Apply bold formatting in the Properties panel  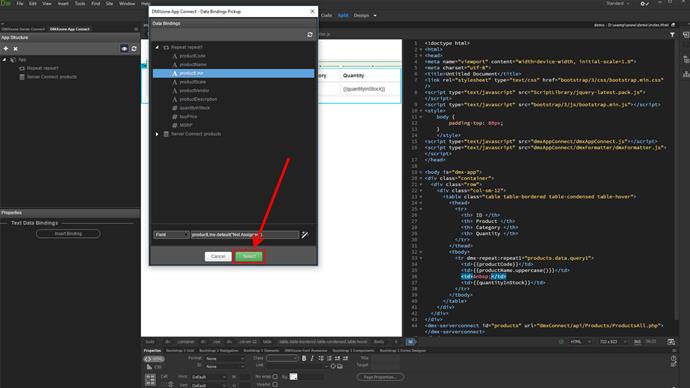(x=304, y=359)
